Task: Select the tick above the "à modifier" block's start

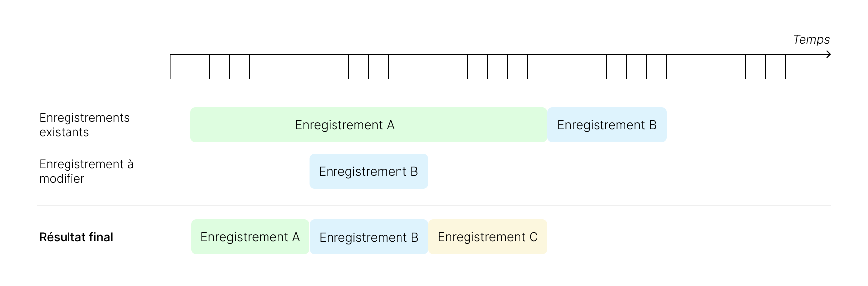Action: pos(309,67)
